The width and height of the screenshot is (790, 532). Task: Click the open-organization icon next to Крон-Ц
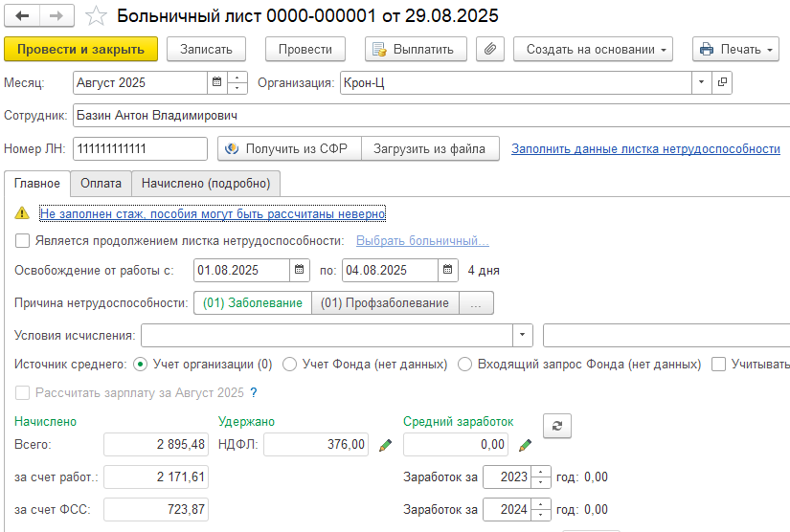(x=723, y=83)
